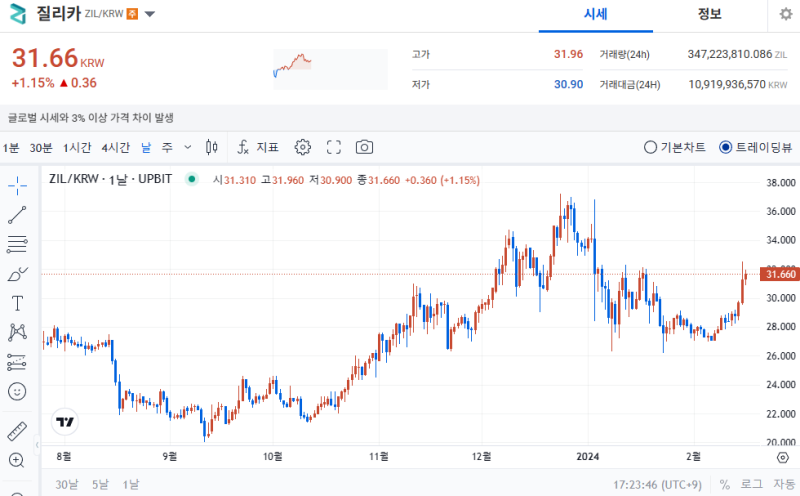
Task: Set interval to 30분
Action: pos(41,148)
